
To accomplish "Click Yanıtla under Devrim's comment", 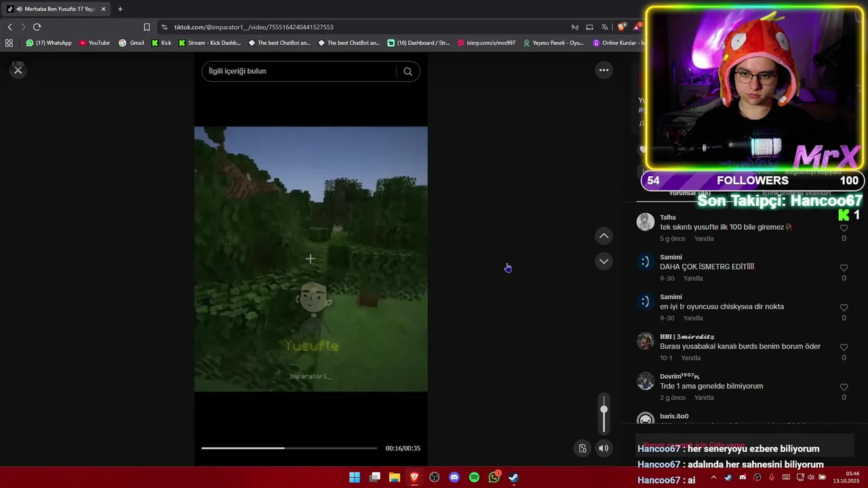I will 704,398.
